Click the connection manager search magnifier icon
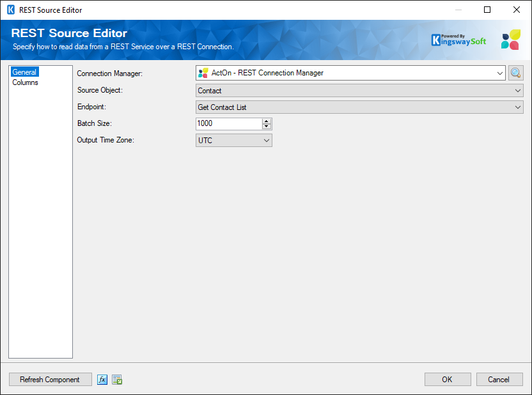This screenshot has width=532, height=395. pos(515,73)
